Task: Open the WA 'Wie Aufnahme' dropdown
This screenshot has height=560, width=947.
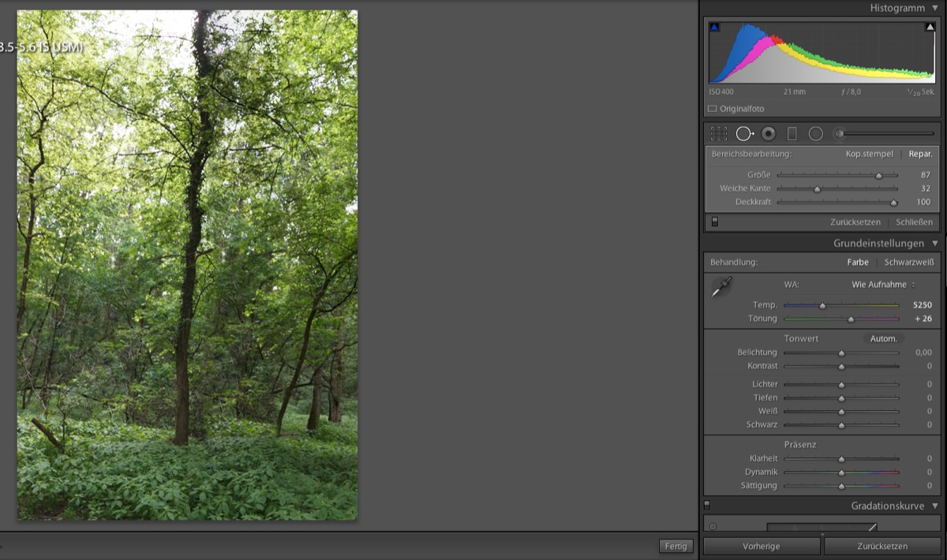Action: pos(883,285)
